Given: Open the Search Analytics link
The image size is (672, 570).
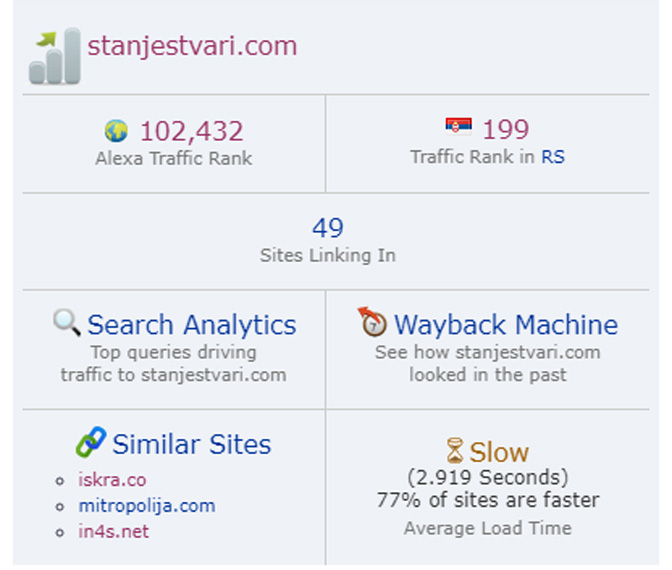Looking at the screenshot, I should point(192,325).
